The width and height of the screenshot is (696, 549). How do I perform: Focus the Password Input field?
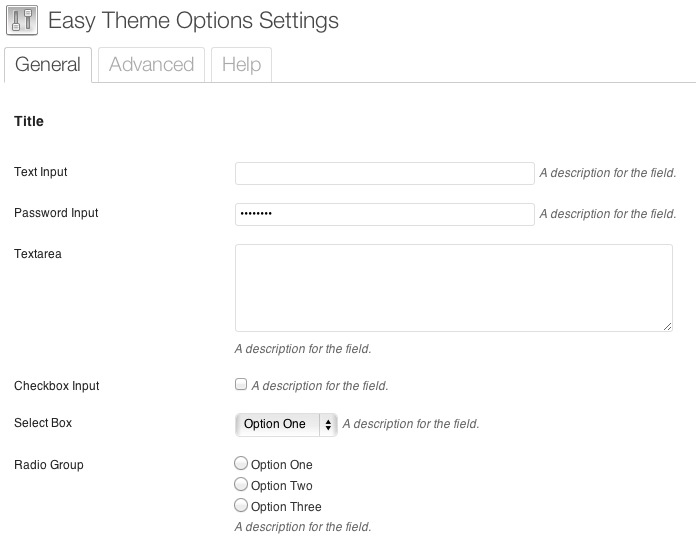pyautogui.click(x=384, y=214)
